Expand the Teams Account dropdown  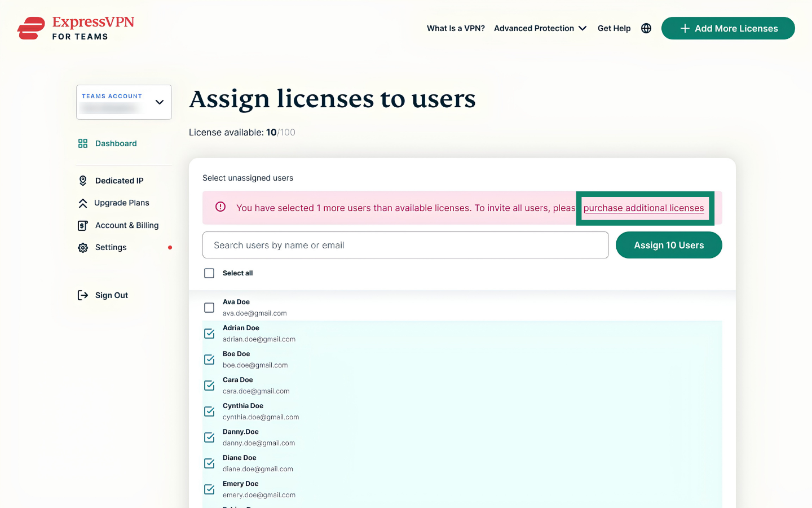(124, 102)
